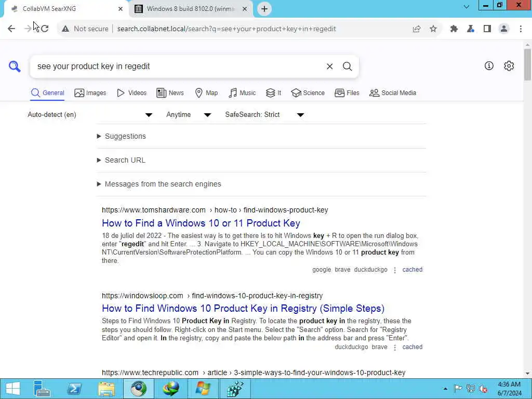The width and height of the screenshot is (532, 399).
Task: Open Action Center flag tray icon
Action: pyautogui.click(x=458, y=389)
